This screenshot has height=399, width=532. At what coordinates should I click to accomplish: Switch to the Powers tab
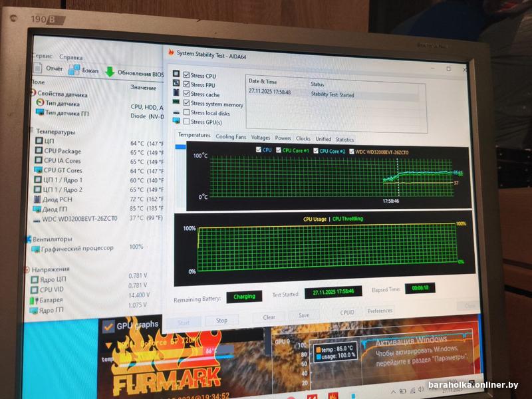click(283, 138)
